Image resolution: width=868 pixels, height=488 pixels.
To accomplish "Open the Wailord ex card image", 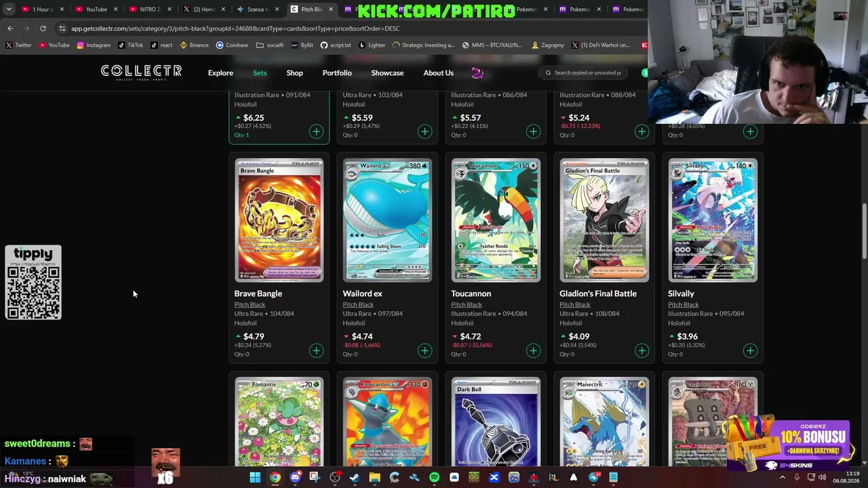I will (387, 220).
